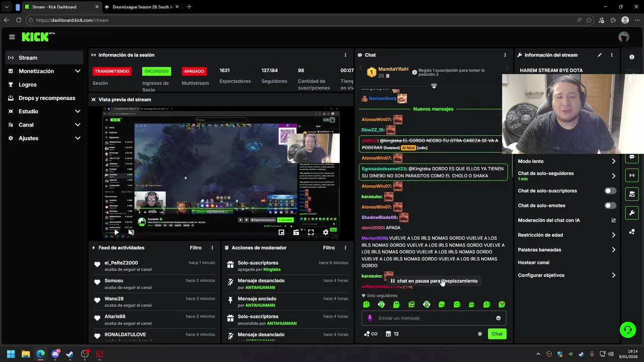This screenshot has width=644, height=362.
Task: Click username Marlon1508 in chat
Action: pos(374,238)
